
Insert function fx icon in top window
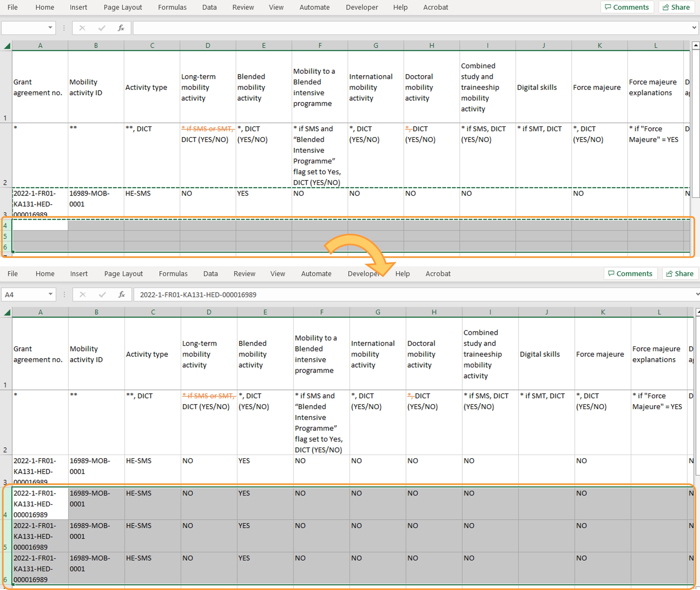pyautogui.click(x=121, y=28)
